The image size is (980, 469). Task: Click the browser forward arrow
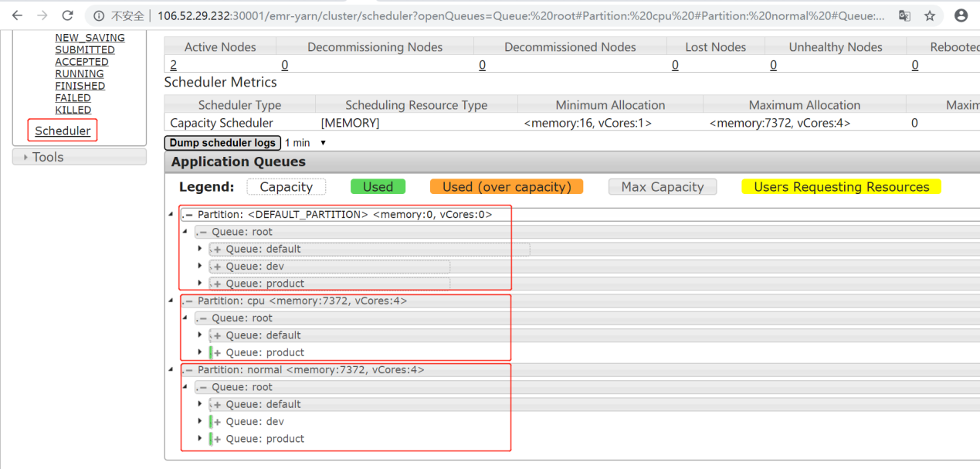pos(42,15)
